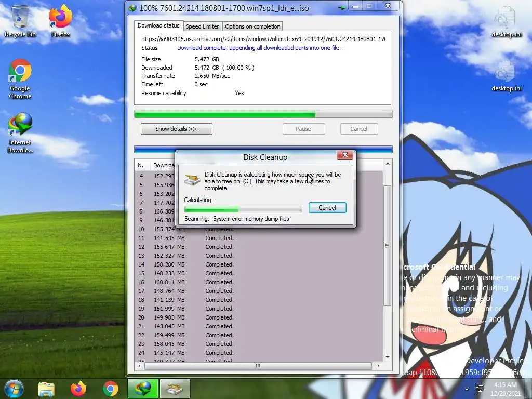Image resolution: width=532 pixels, height=399 pixels.
Task: Select the lower desktop.ini file icon
Action: (x=506, y=76)
